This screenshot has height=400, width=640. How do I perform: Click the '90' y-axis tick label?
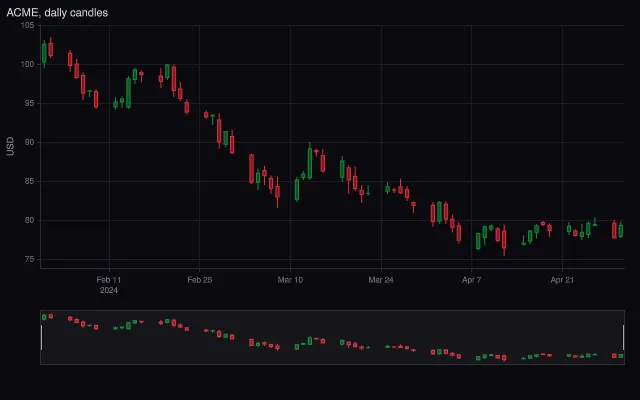pos(29,142)
